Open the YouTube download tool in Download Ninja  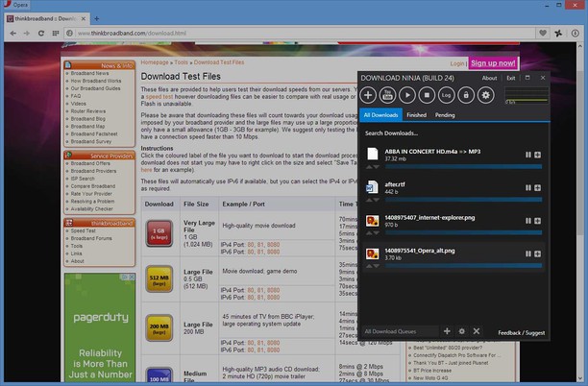click(387, 95)
